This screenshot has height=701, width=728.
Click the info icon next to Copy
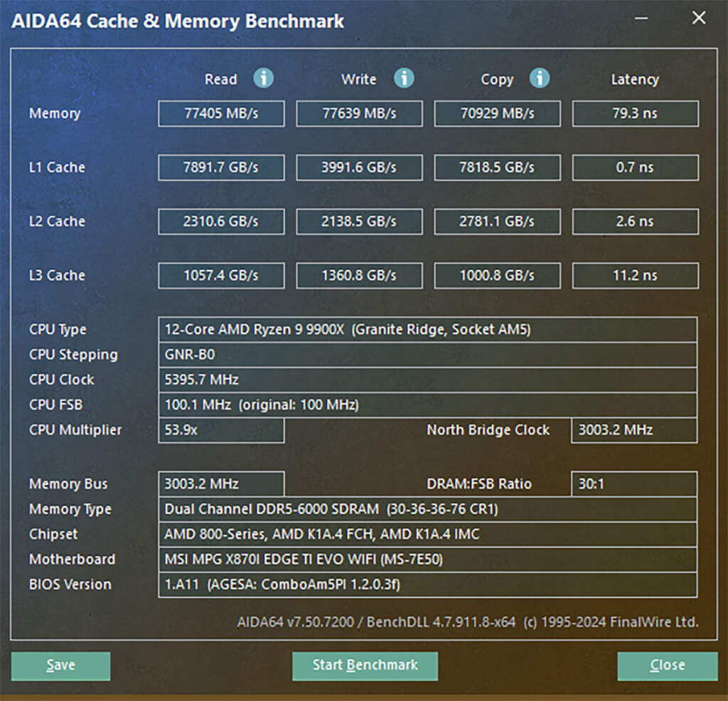[x=541, y=77]
